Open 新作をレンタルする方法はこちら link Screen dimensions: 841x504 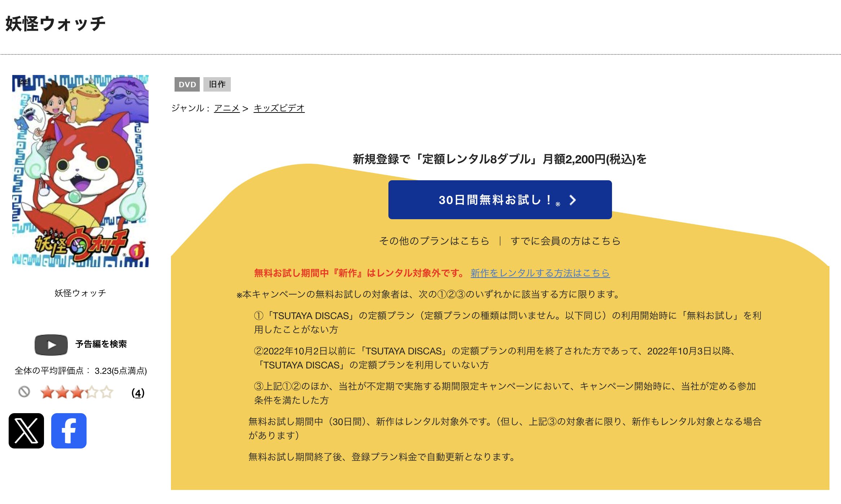540,273
